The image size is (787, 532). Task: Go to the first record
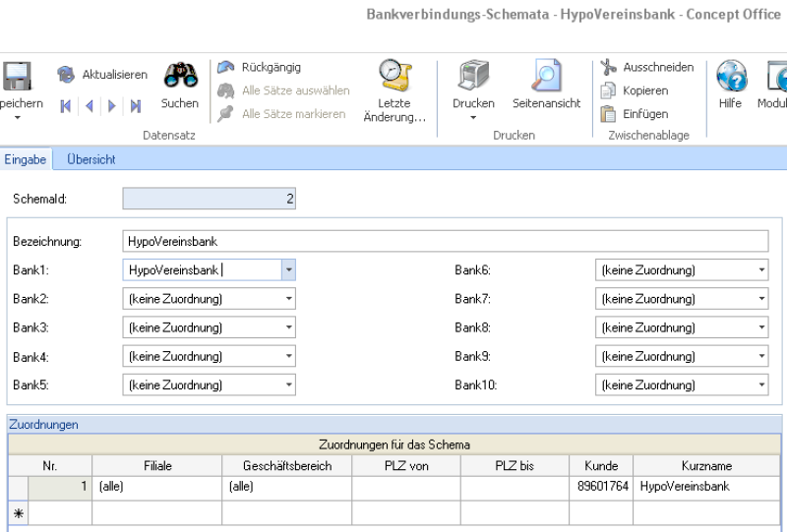[66, 106]
